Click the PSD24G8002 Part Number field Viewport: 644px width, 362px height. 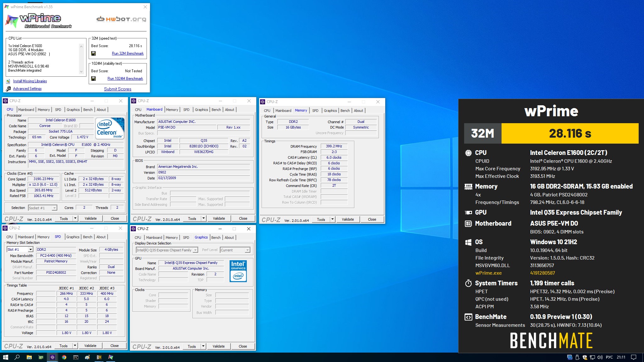56,272
